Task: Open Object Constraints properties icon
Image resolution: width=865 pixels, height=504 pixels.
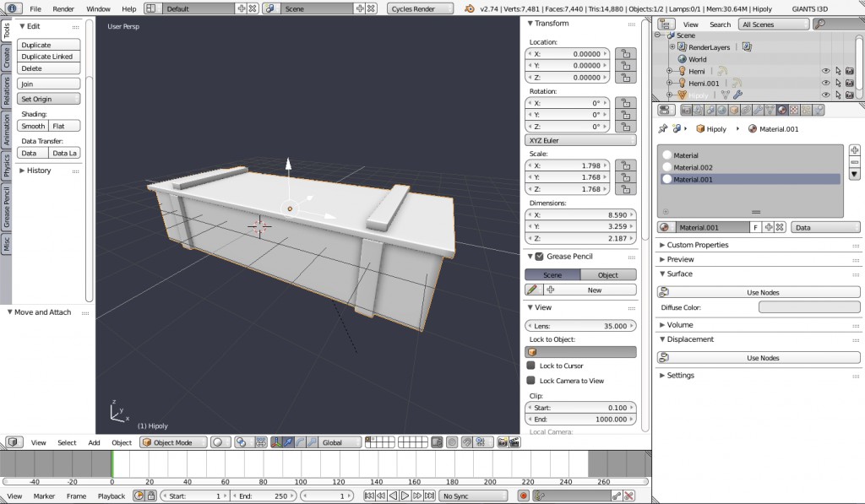Action: pos(746,109)
